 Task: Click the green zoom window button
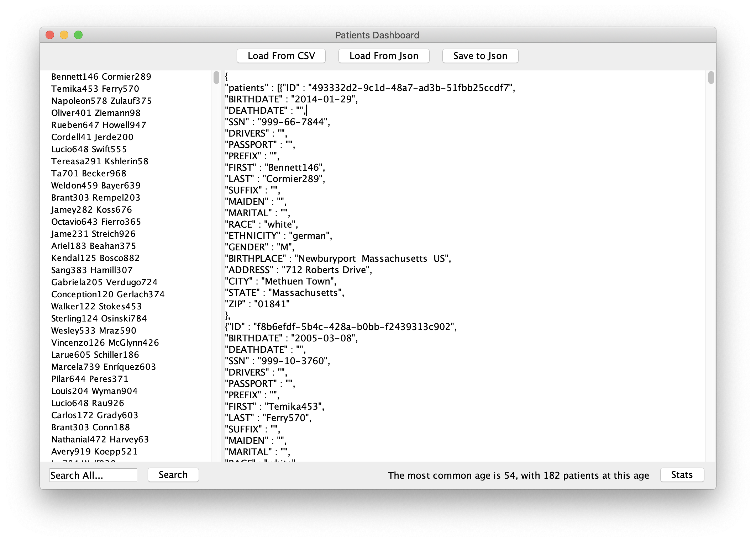pyautogui.click(x=78, y=35)
